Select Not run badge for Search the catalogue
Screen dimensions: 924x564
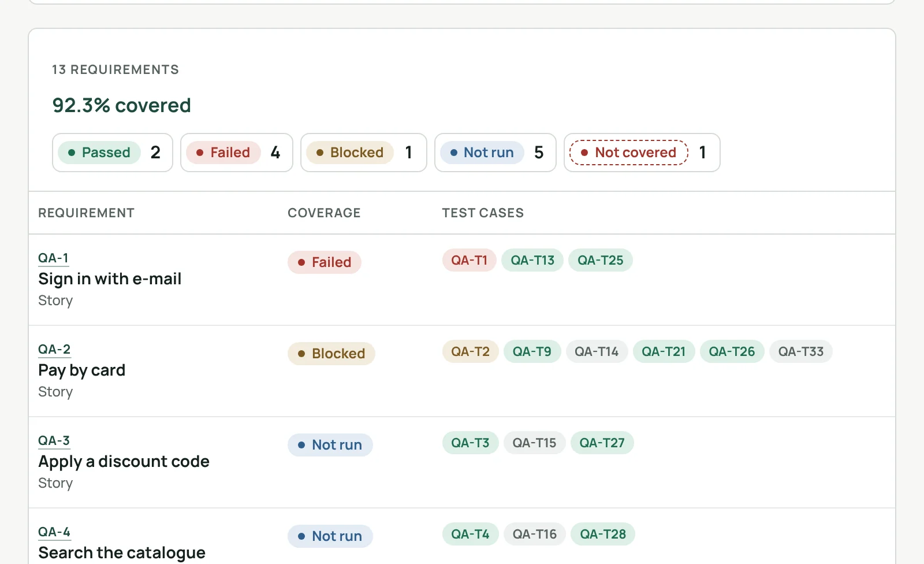point(330,536)
